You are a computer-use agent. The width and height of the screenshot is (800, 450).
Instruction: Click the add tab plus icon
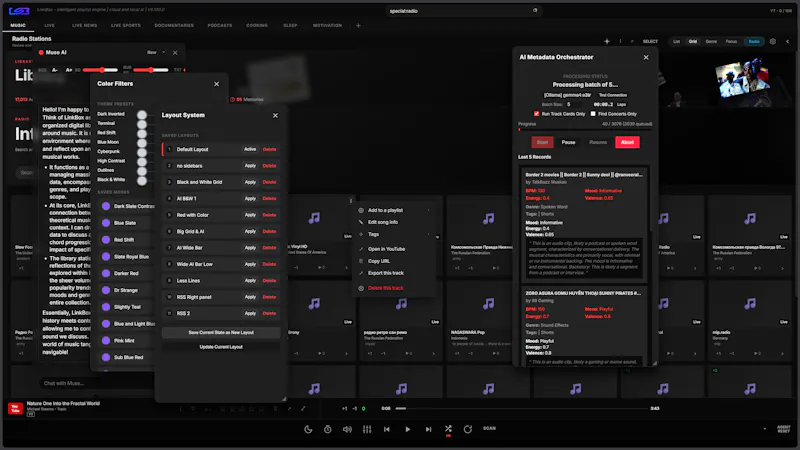coord(358,26)
